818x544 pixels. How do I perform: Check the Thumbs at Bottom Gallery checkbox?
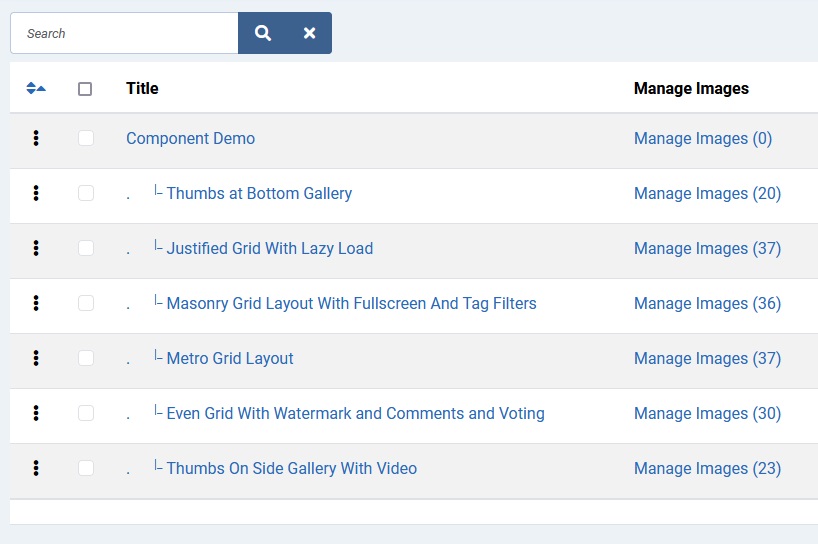(86, 193)
